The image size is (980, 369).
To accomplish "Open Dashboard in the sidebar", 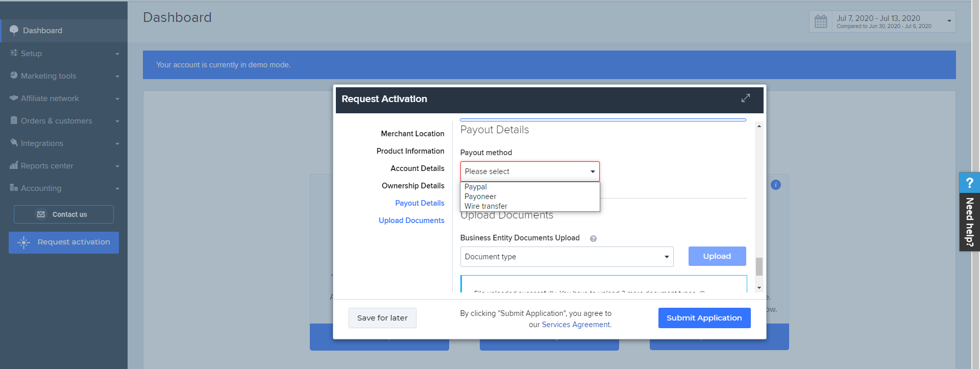I will pos(64,31).
